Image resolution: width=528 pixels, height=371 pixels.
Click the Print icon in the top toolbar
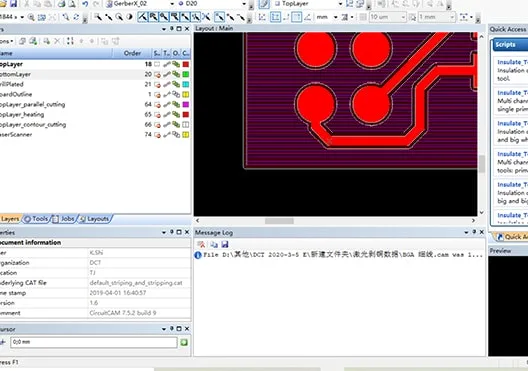[61, 4]
